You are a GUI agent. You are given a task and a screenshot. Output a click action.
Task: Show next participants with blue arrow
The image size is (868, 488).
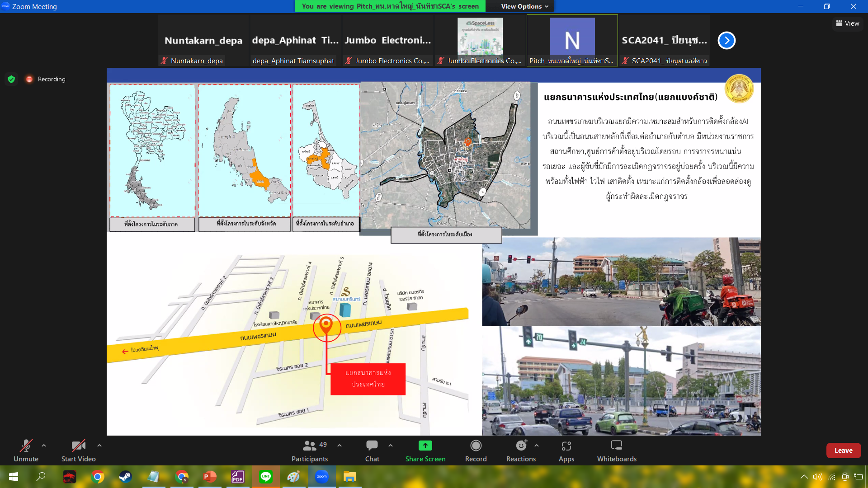[x=726, y=41]
